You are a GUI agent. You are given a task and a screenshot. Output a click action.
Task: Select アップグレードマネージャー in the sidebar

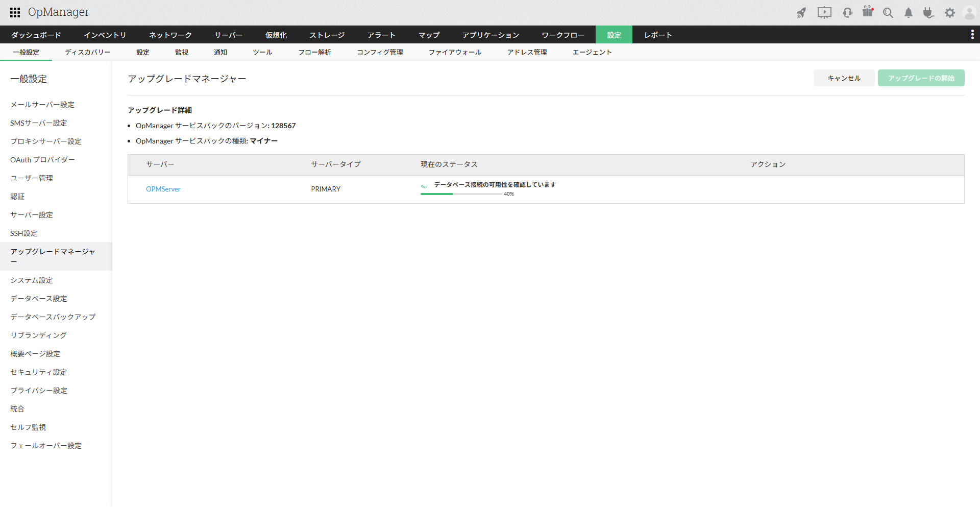[56, 256]
